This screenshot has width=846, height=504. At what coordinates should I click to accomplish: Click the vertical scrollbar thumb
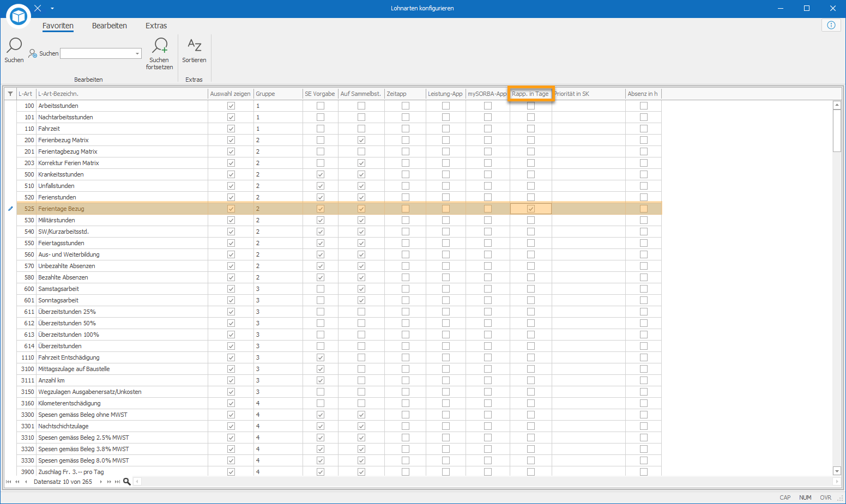[x=837, y=131]
